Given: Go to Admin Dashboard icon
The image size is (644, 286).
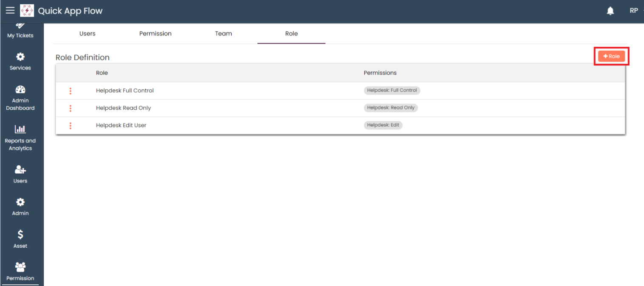Looking at the screenshot, I should (20, 90).
